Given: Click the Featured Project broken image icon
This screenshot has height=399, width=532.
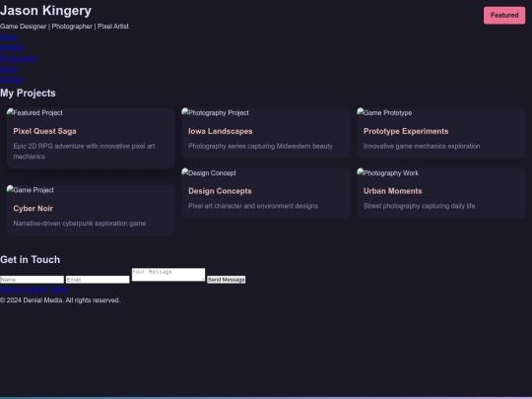Looking at the screenshot, I should pos(10,112).
